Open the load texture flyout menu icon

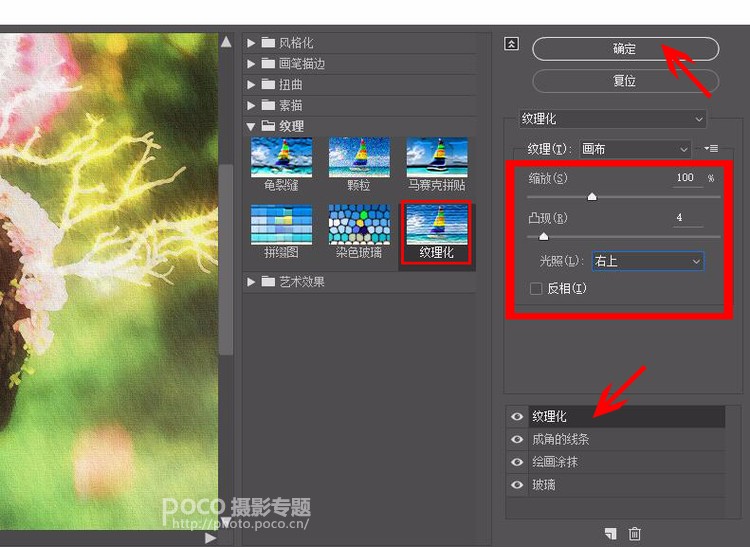click(x=711, y=149)
